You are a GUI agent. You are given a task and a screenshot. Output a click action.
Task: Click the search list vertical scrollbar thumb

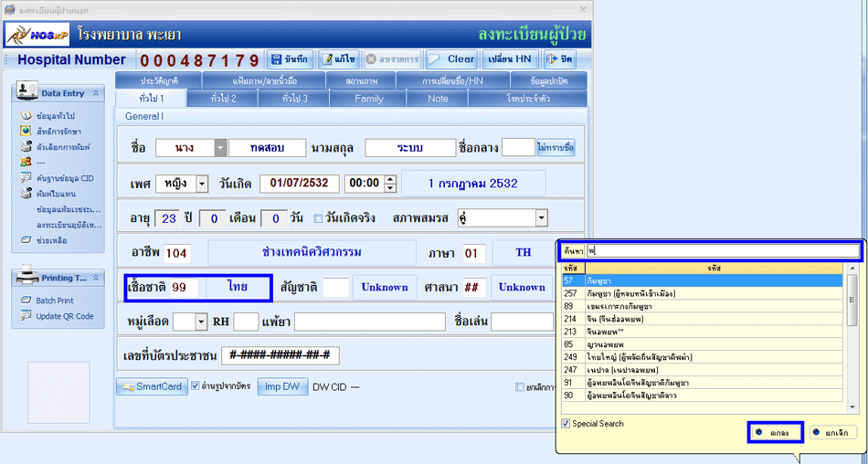point(852,302)
